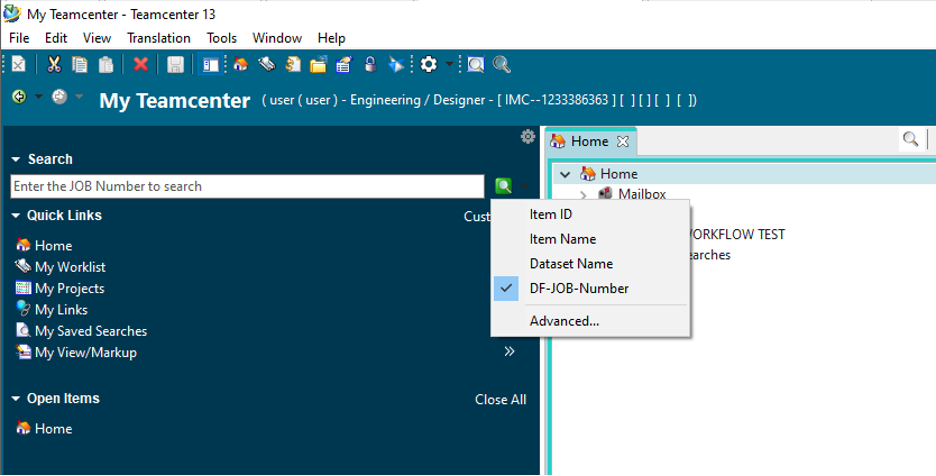
Task: Open the Tools menu
Action: coord(221,38)
